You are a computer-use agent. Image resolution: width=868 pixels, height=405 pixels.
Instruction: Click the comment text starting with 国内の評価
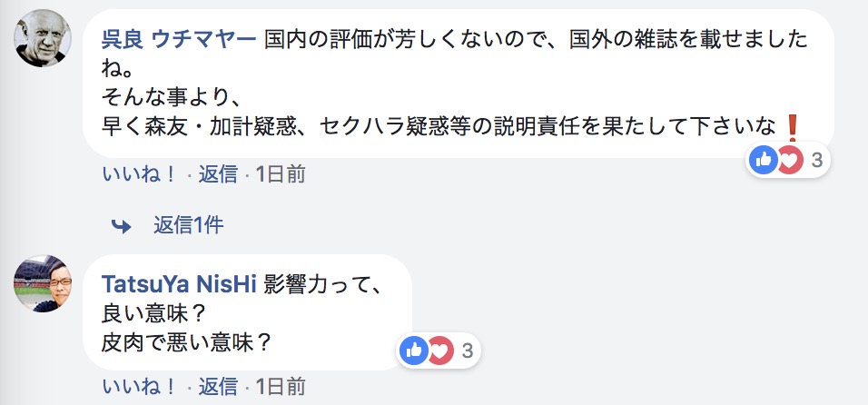(x=536, y=41)
